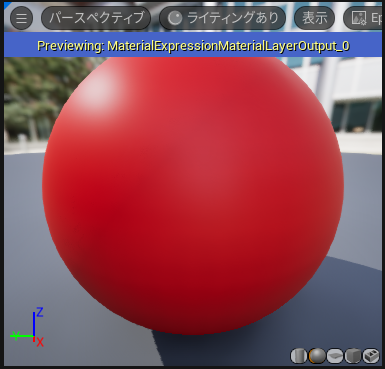
Task: Click the scalability icon beside Ep
Action: pyautogui.click(x=359, y=18)
